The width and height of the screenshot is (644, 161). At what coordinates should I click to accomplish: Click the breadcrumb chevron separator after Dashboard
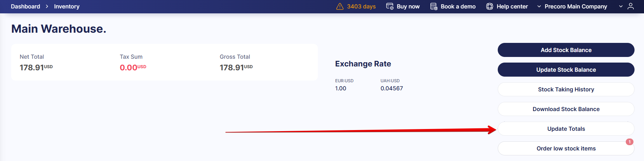tap(47, 6)
